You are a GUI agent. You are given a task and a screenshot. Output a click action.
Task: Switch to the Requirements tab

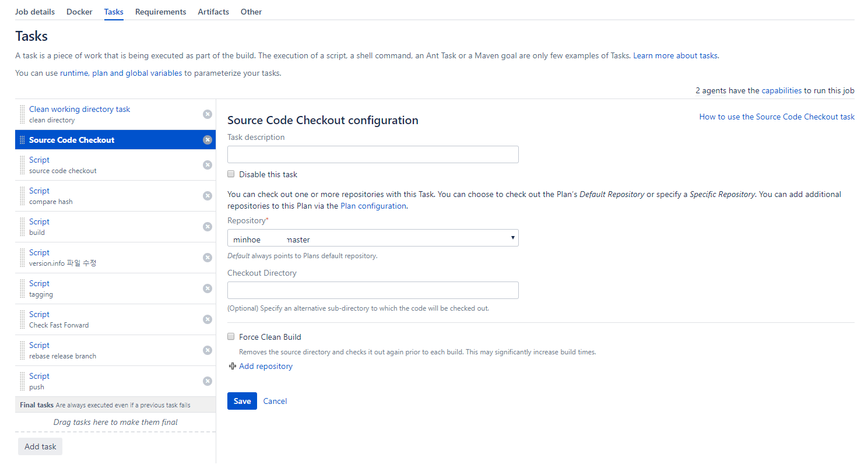(x=160, y=12)
